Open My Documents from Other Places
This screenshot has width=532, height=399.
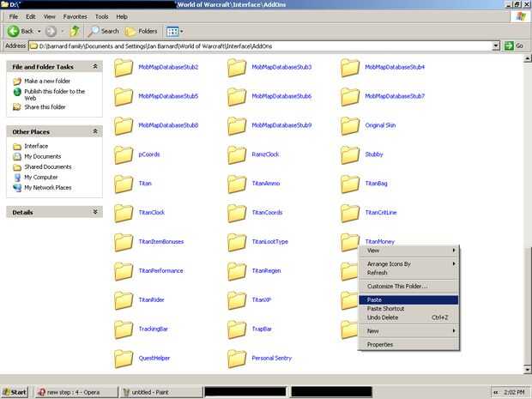pyautogui.click(x=42, y=156)
